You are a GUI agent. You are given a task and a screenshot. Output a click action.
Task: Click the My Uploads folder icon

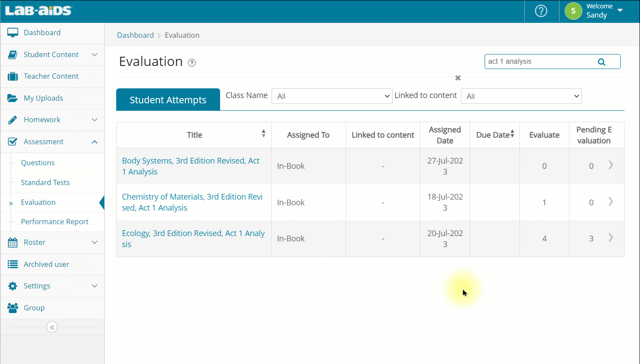[x=13, y=98]
